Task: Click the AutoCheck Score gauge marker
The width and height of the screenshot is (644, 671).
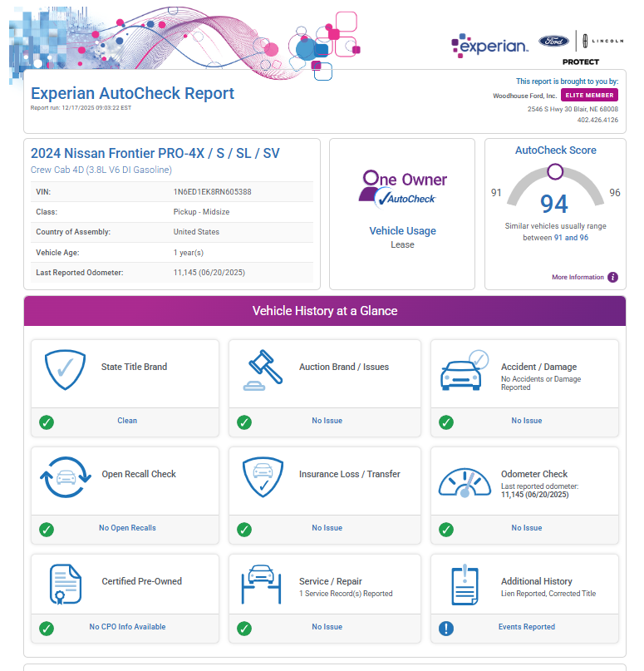Action: click(x=555, y=171)
